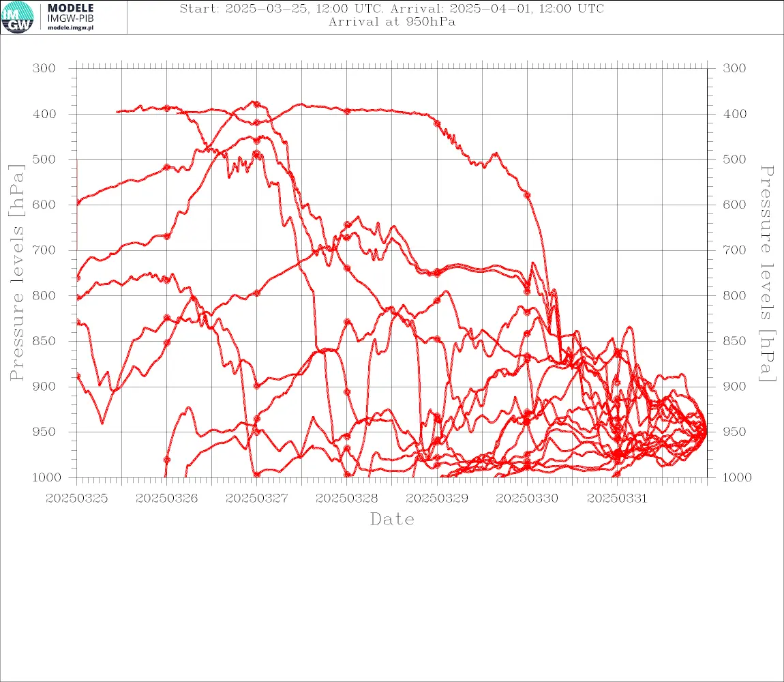
Task: Click the right axis 600 label
Action: (734, 205)
